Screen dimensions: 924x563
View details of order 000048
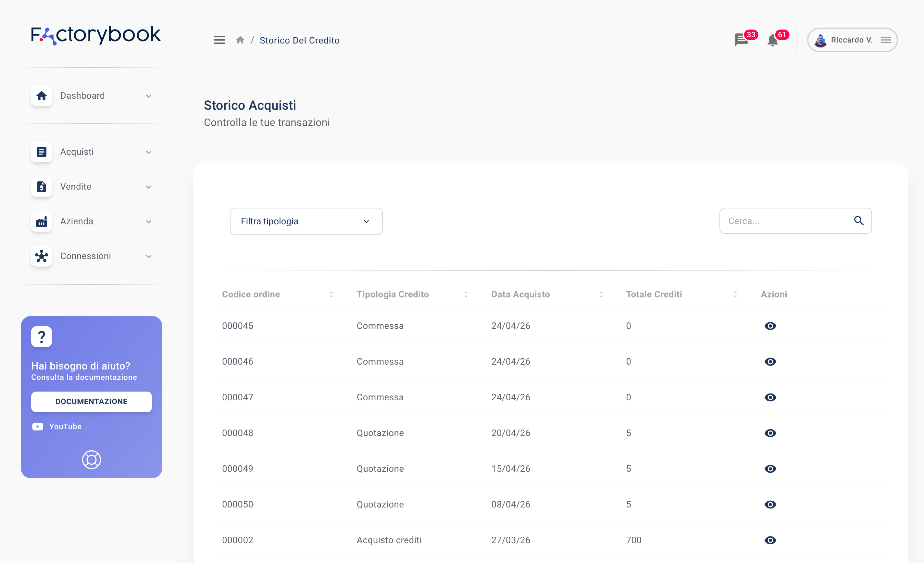click(x=770, y=433)
